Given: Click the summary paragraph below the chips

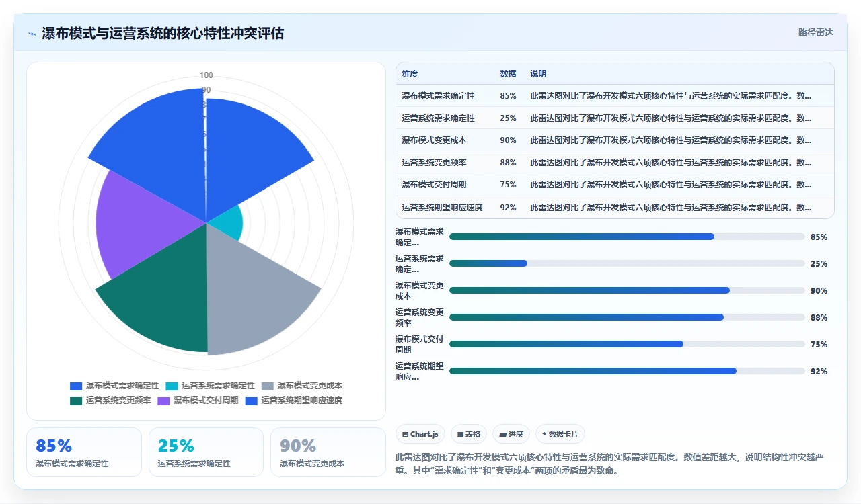Looking at the screenshot, I should 610,464.
